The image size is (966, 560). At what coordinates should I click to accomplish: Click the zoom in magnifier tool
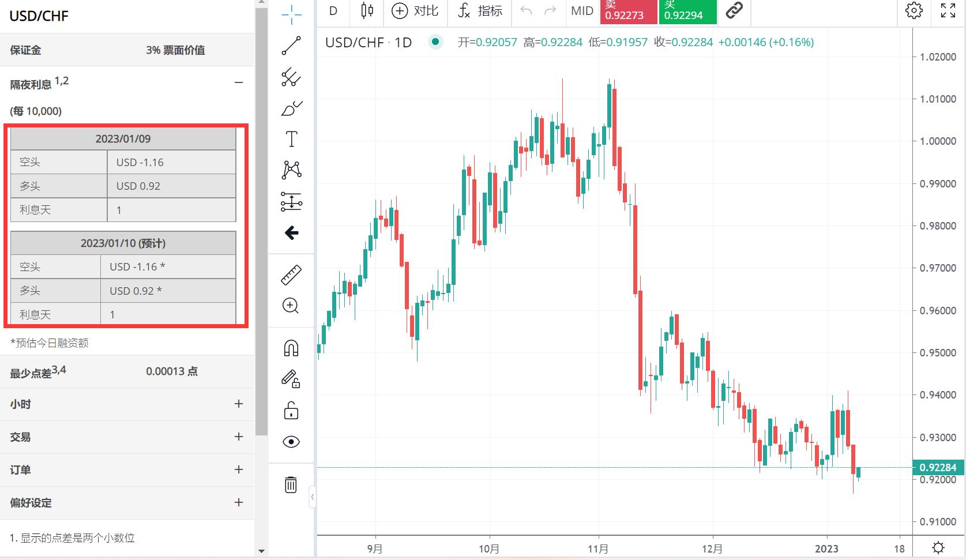pos(291,306)
